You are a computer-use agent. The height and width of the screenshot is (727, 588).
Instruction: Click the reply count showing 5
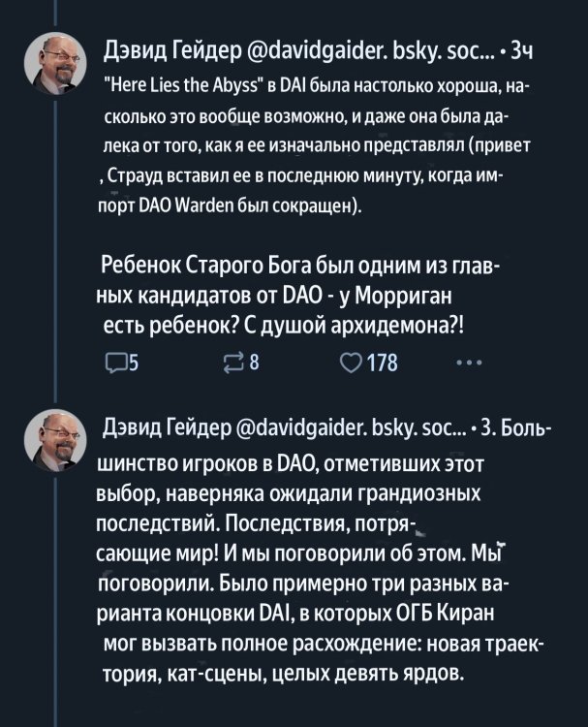coord(134,364)
